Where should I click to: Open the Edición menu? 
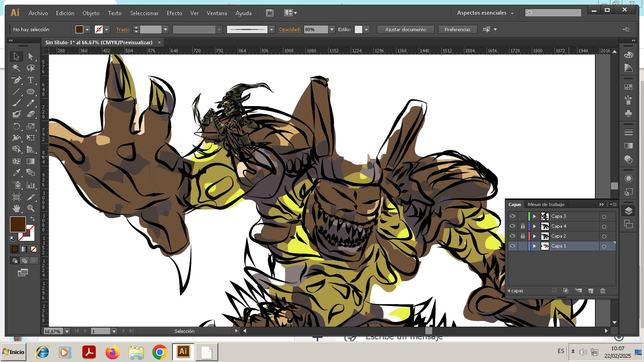65,13
